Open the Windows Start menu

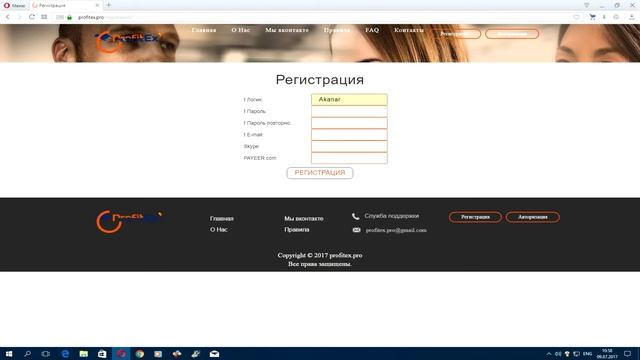9,353
